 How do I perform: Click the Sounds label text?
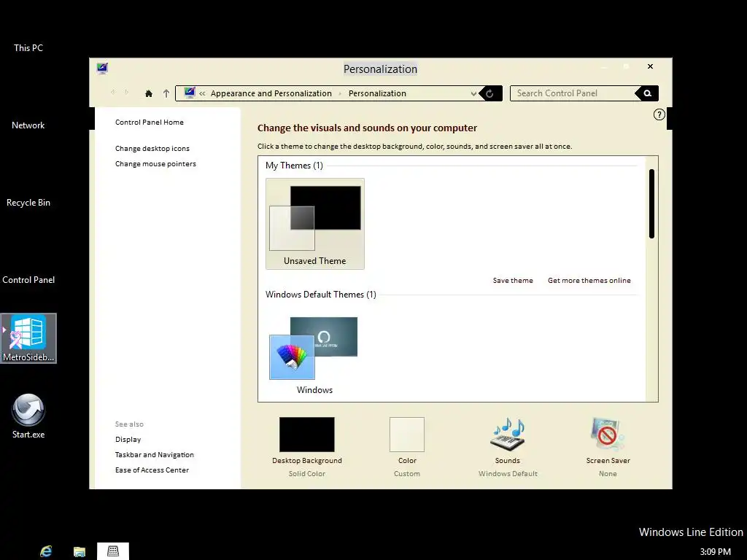pyautogui.click(x=508, y=461)
